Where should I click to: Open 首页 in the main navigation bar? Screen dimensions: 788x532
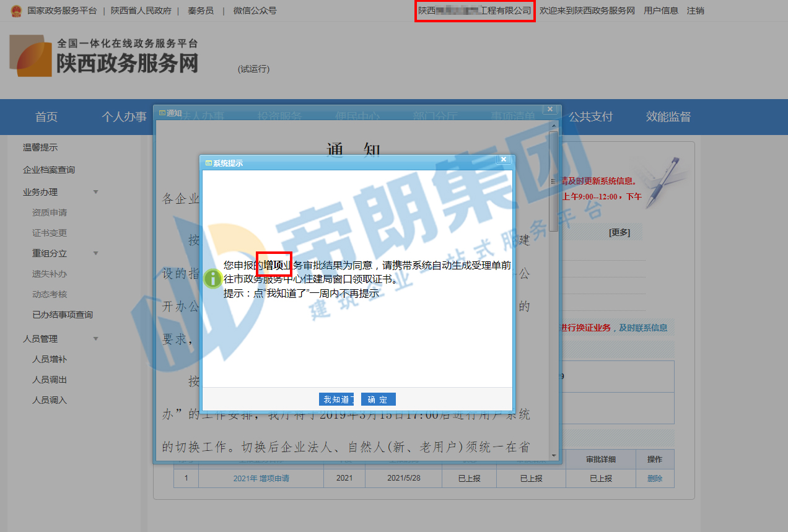tap(46, 117)
